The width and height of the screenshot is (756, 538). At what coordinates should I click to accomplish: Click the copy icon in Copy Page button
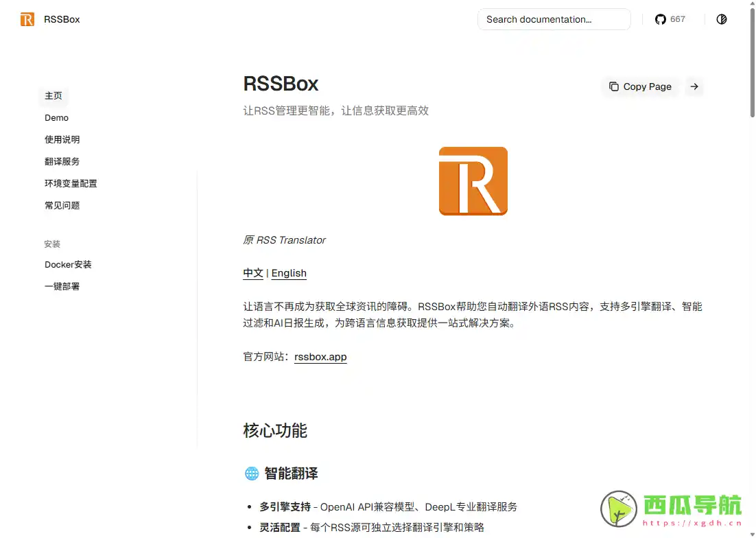coord(613,86)
